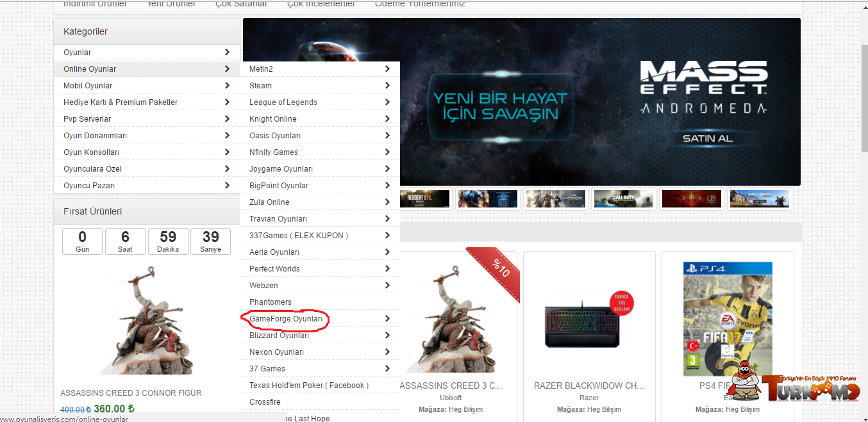Expand the Oyunculara Özel category arrow
This screenshot has width=868, height=422.
pos(228,168)
